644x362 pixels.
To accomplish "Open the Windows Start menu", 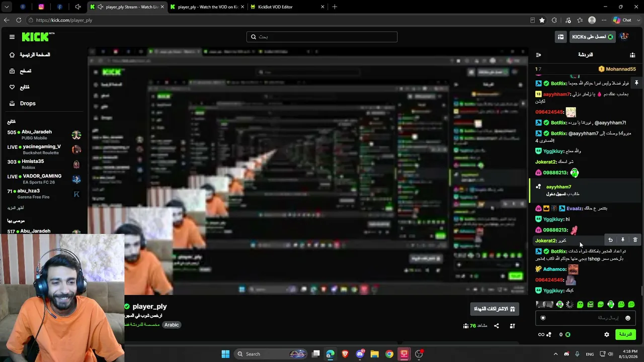I will (225, 354).
